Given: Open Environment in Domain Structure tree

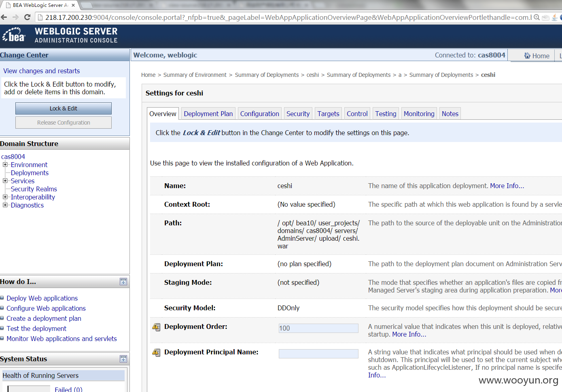Looking at the screenshot, I should coord(29,165).
